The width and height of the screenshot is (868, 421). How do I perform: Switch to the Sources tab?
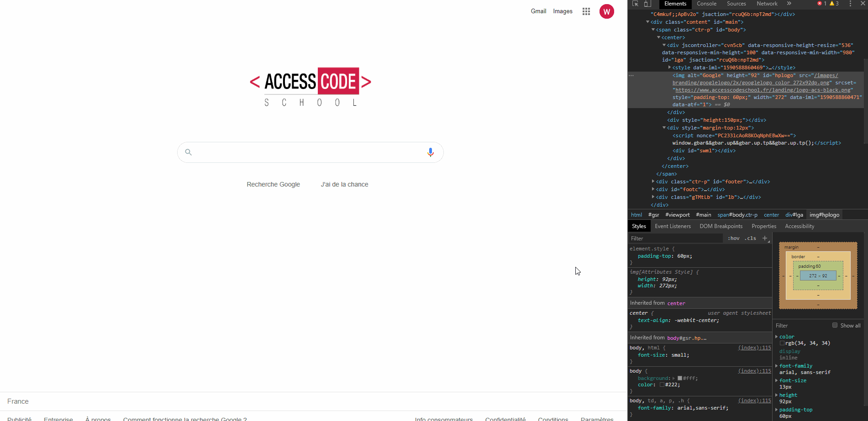(x=736, y=4)
